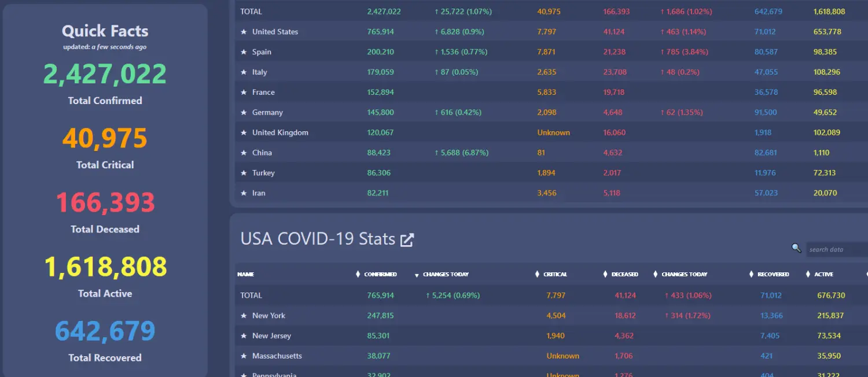This screenshot has width=868, height=377.
Task: Open the external link icon beside USA COVID-19 Stats
Action: click(x=407, y=239)
